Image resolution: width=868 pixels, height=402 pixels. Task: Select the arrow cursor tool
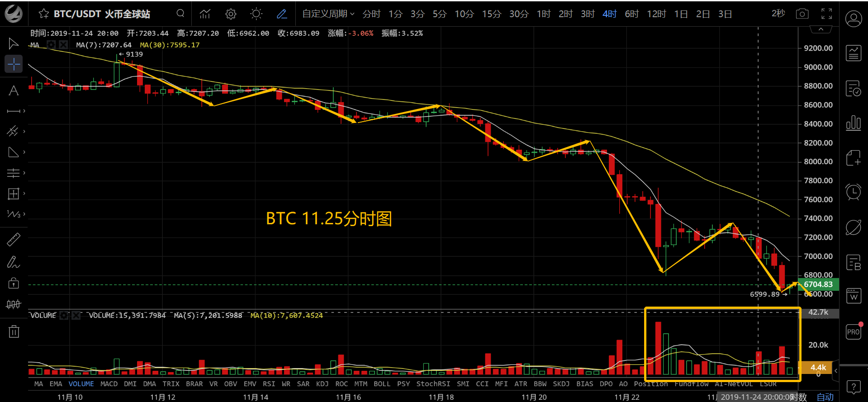tap(14, 43)
